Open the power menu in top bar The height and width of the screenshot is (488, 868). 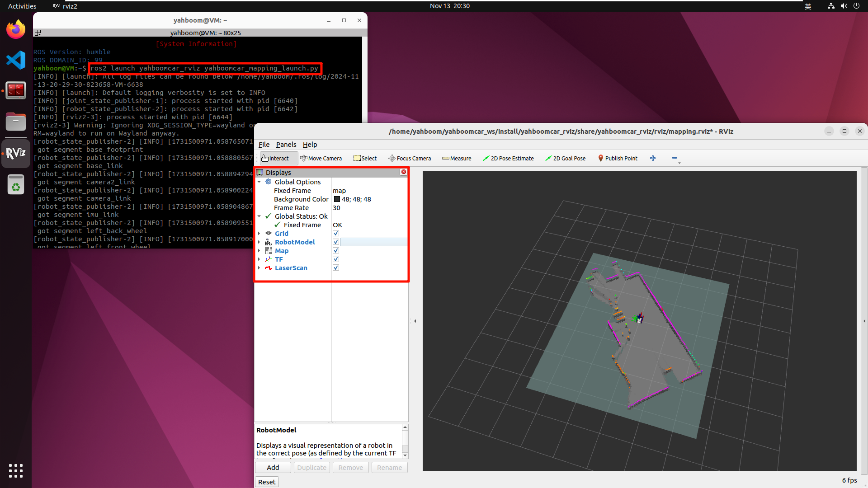856,6
